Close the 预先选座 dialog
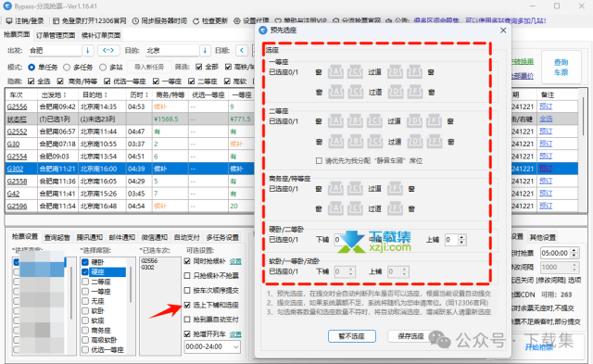This screenshot has height=364, width=593. [x=503, y=31]
